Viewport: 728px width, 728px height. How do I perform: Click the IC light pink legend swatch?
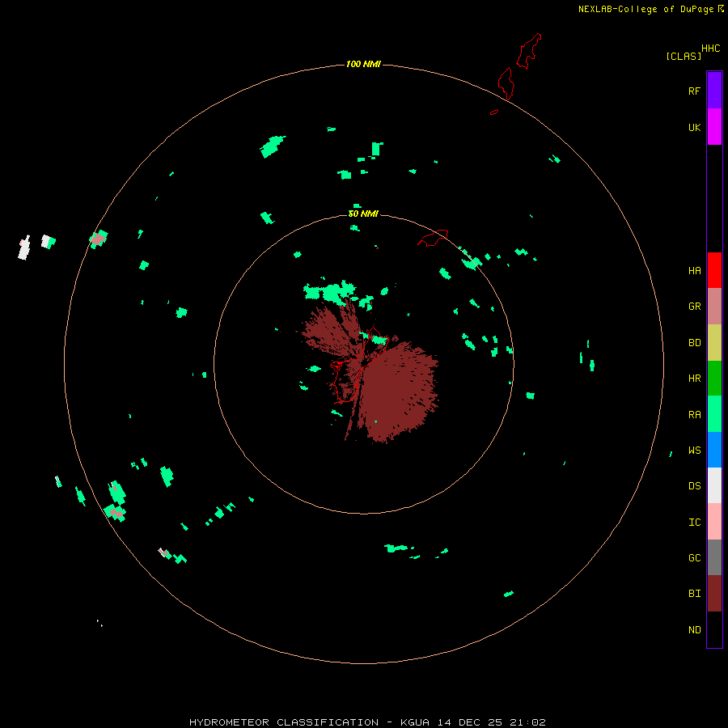[714, 522]
